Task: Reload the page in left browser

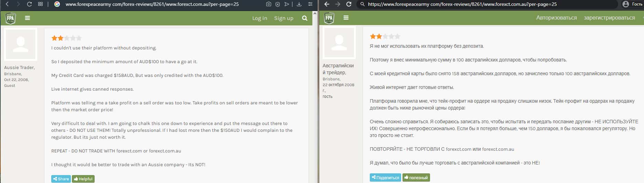Action: click(29, 4)
